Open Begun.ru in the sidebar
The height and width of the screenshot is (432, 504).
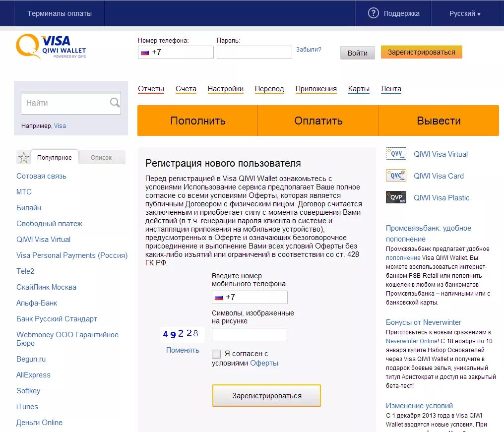(x=31, y=359)
